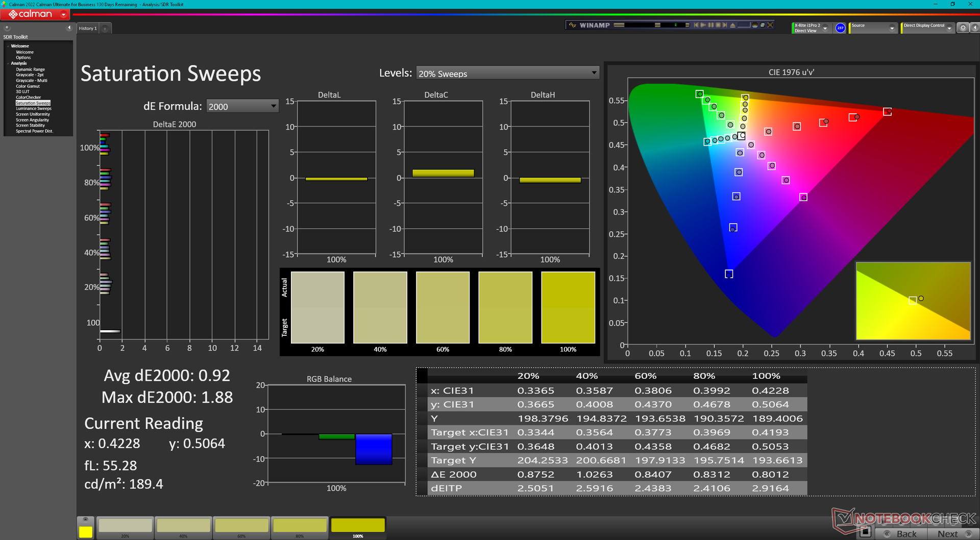Select Luminance Sweeps in the Analysis tree
This screenshot has height=540, width=980.
34,109
